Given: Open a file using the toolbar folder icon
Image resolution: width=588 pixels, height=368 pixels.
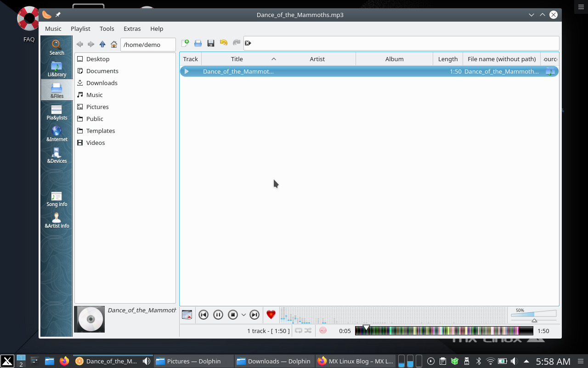Looking at the screenshot, I should [198, 43].
